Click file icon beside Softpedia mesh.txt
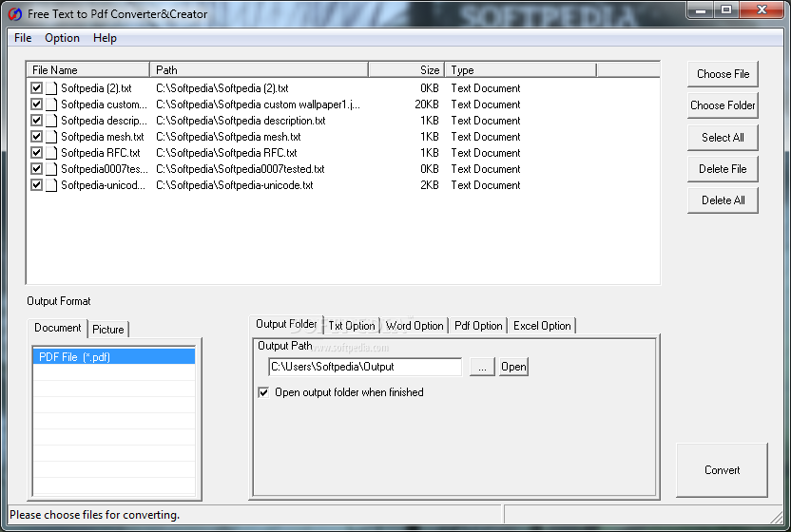The image size is (791, 532). coord(51,137)
